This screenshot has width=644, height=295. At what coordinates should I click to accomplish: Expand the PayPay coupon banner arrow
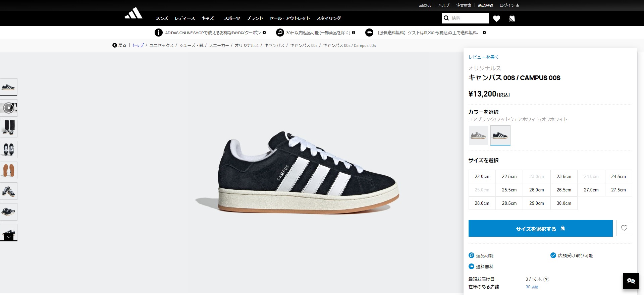[264, 33]
